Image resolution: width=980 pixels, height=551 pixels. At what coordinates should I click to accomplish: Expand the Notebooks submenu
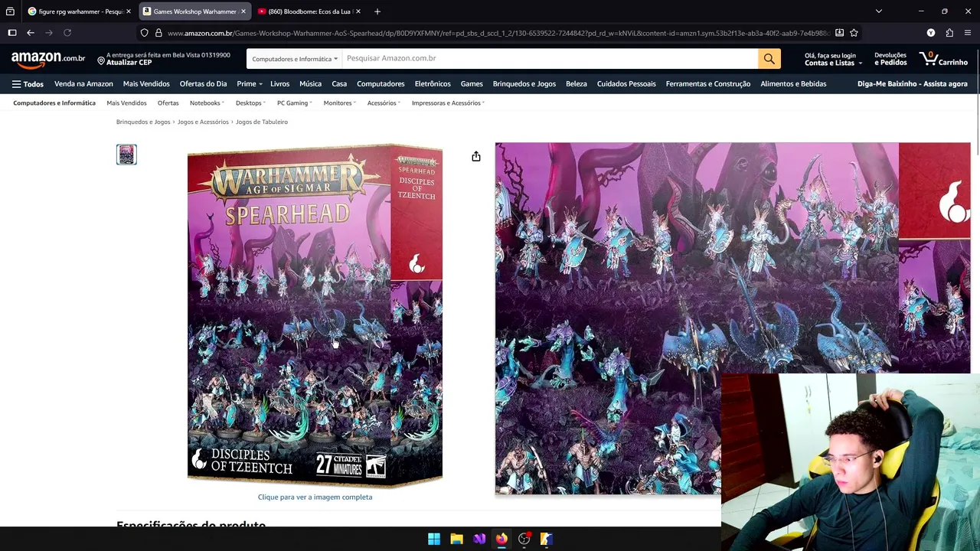(x=207, y=103)
